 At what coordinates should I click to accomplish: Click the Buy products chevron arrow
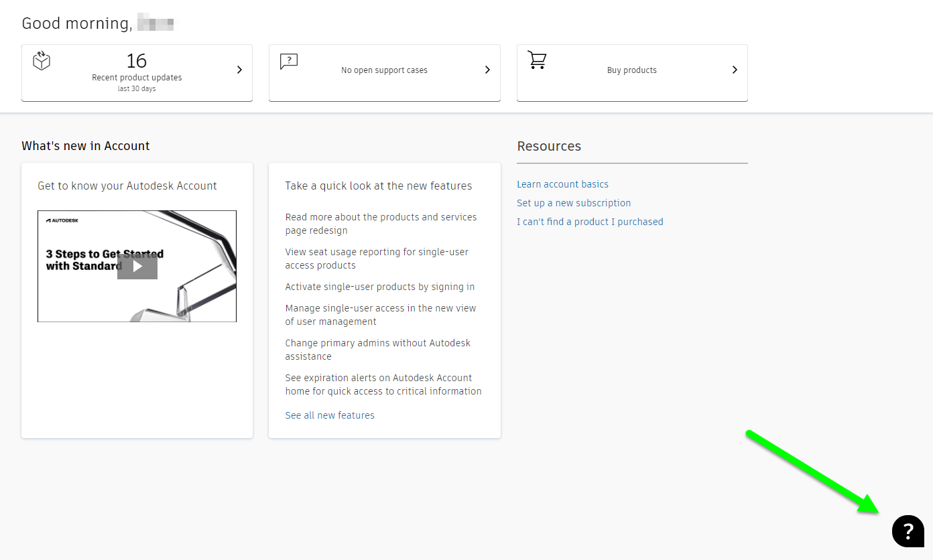[735, 70]
